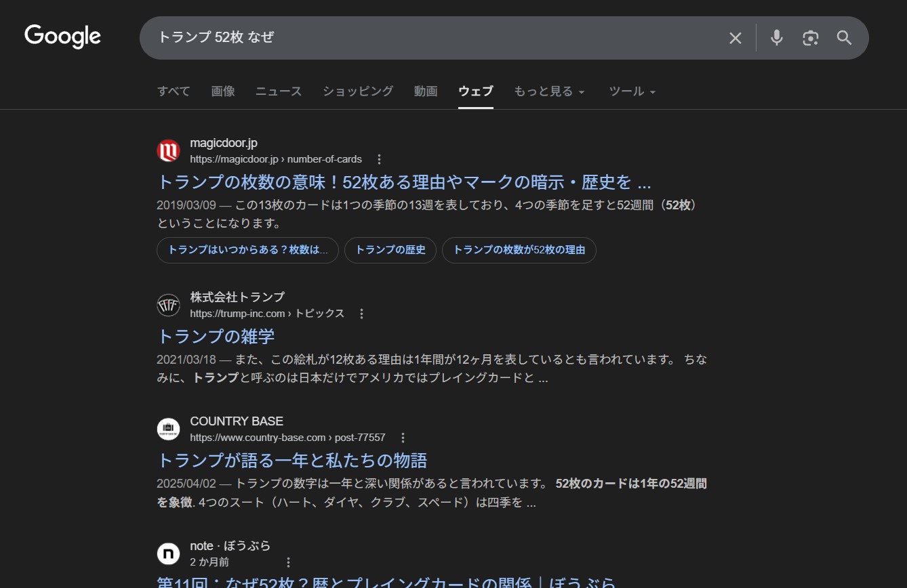907x588 pixels.
Task: Expand the もっと見る dropdown
Action: click(x=549, y=91)
